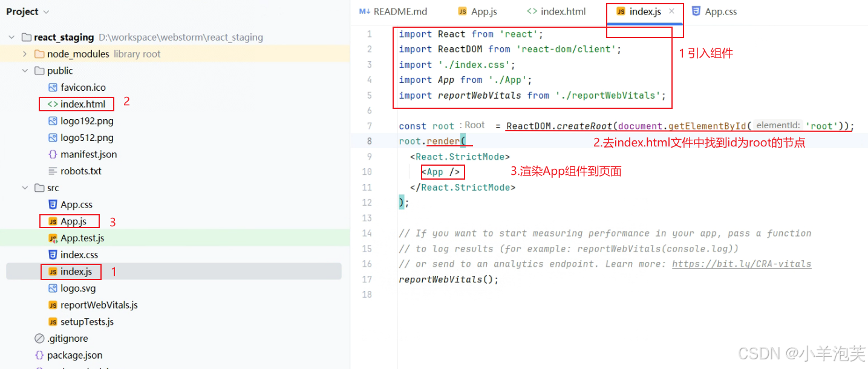
Task: Close the index.js editor tab
Action: (x=671, y=11)
